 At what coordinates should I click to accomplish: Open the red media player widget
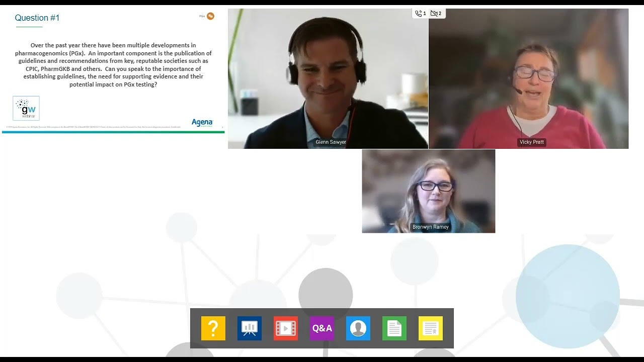tap(286, 328)
